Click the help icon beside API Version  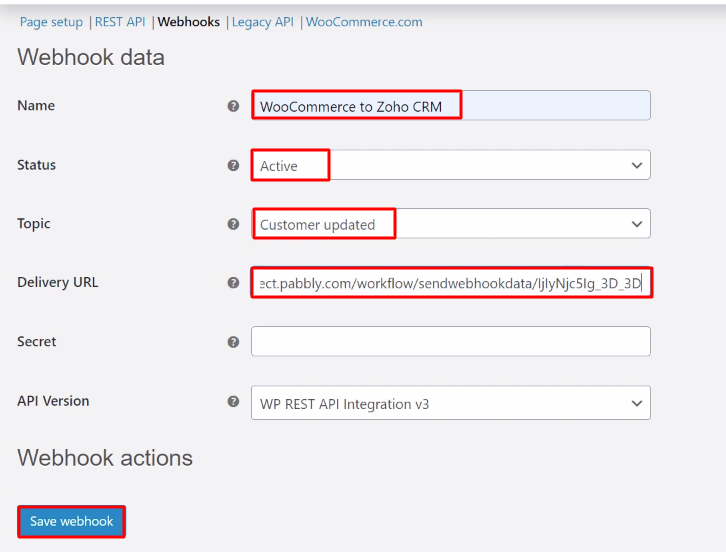pos(233,401)
